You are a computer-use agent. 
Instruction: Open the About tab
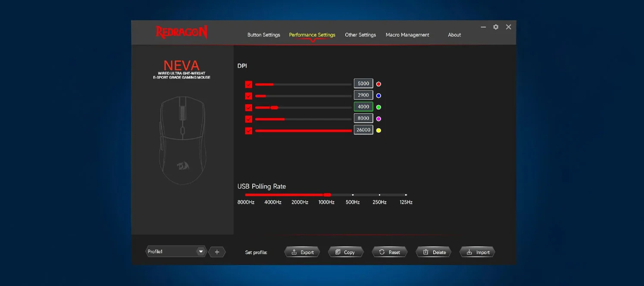coord(454,35)
